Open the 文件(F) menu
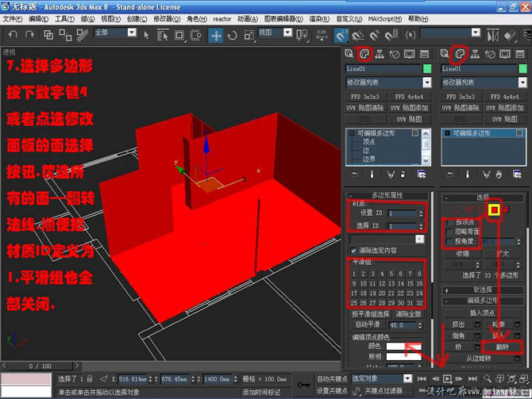The width and height of the screenshot is (532, 399). (x=13, y=19)
